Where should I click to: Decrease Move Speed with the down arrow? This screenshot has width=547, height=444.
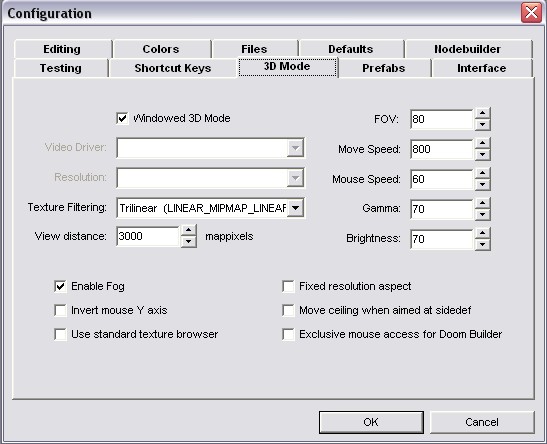point(482,155)
